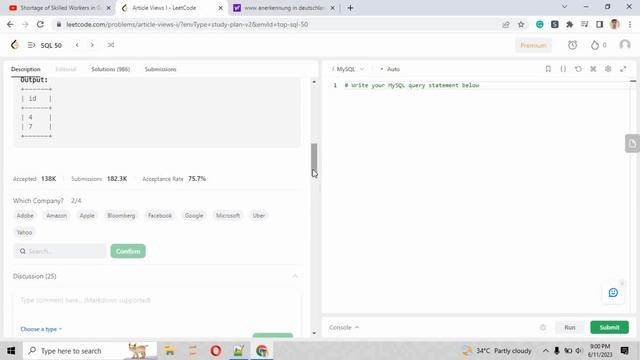Switch to the Description tab
640x360 pixels.
[26, 69]
